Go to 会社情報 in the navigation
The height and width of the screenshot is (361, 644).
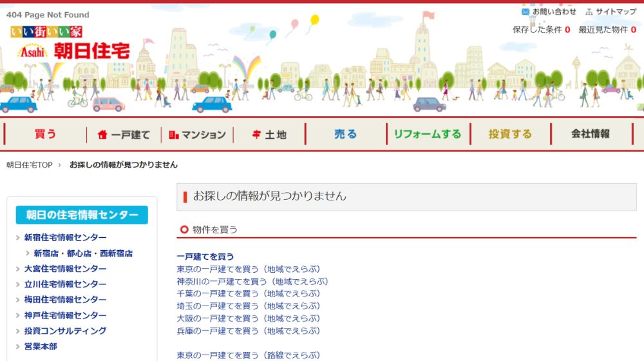(591, 134)
